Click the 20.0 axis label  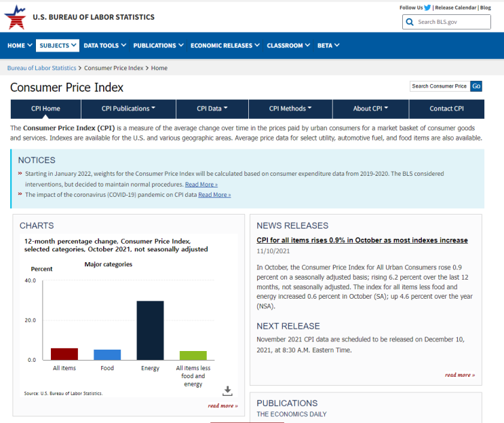pos(31,320)
